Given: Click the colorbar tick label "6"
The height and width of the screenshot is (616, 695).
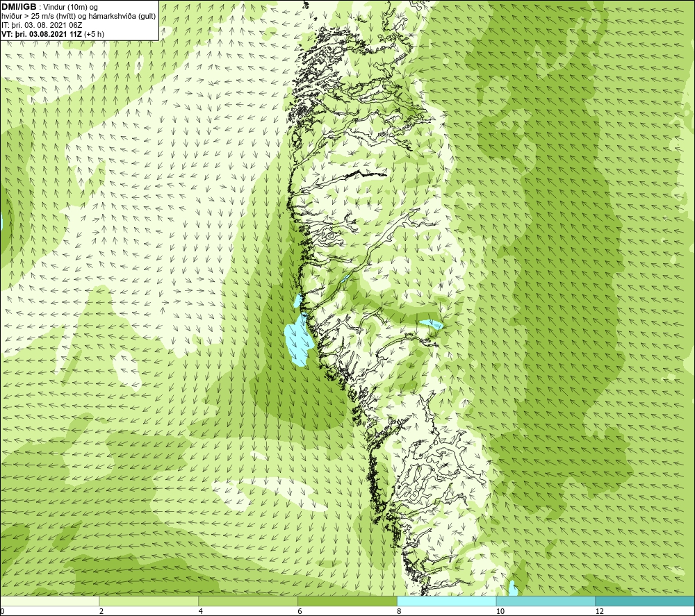Looking at the screenshot, I should [300, 611].
